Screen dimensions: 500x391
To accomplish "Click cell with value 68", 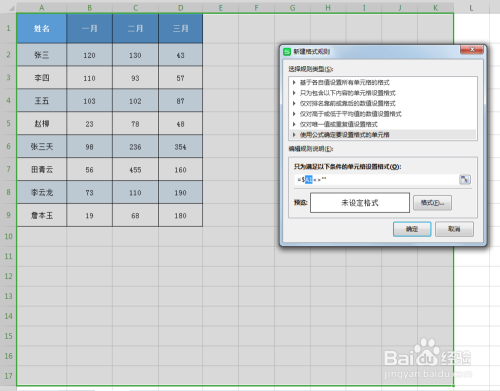I will tap(136, 215).
